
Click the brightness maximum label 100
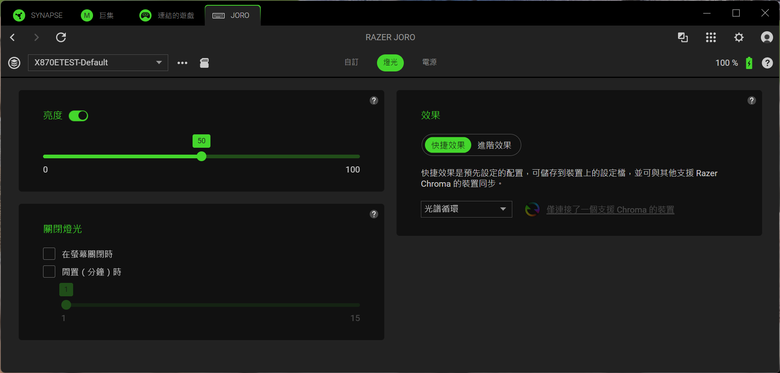coord(353,170)
